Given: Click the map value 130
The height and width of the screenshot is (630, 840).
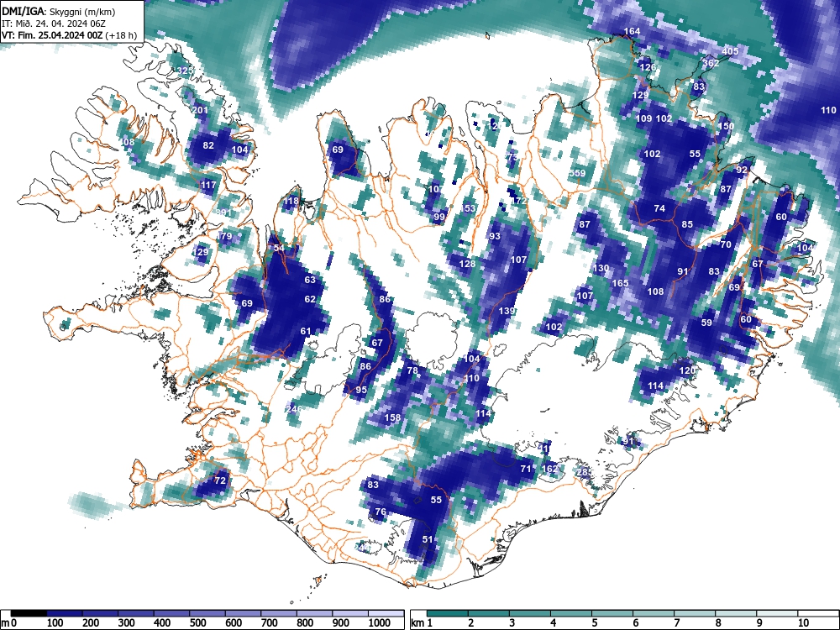Looking at the screenshot, I should tap(601, 268).
